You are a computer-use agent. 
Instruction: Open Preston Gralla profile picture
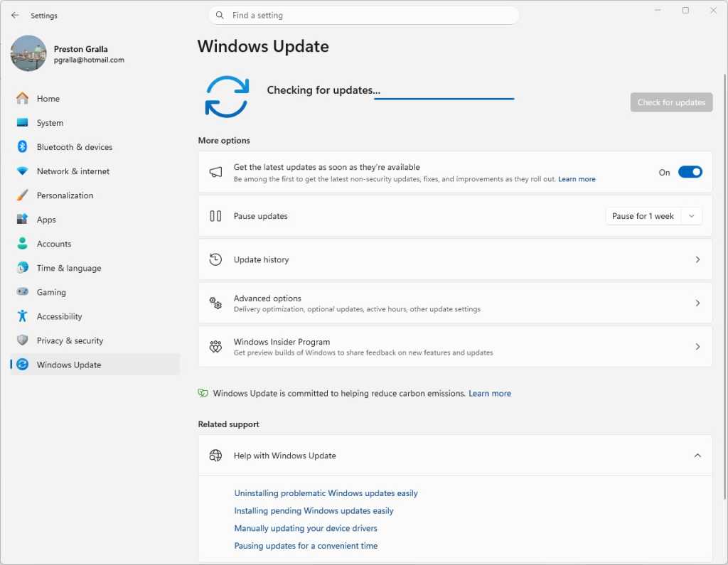pos(28,53)
